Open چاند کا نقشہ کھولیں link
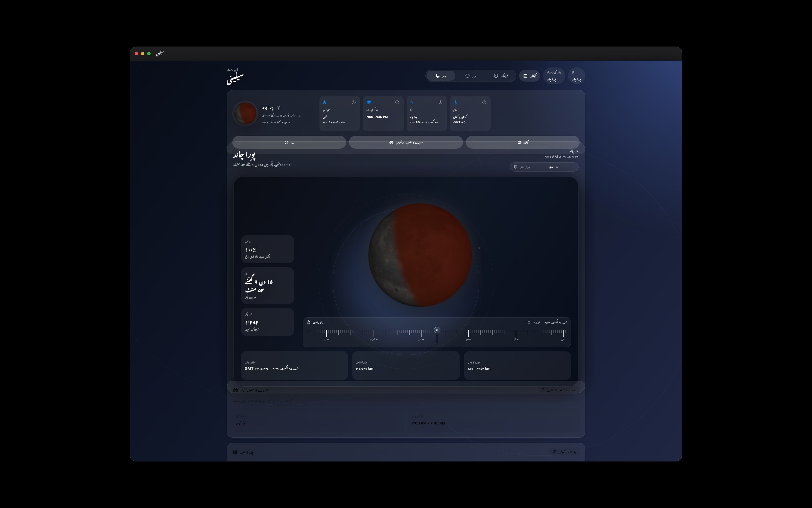This screenshot has height=508, width=812. (x=564, y=452)
